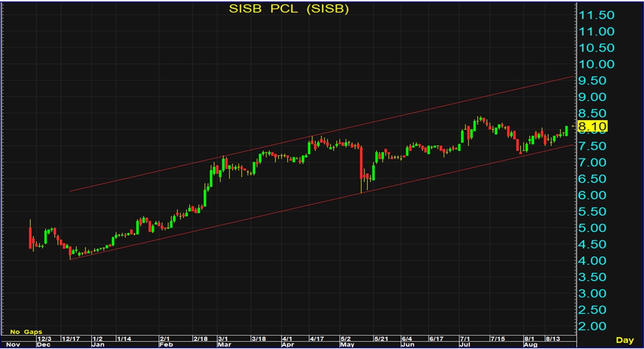Click the Dec month label

click(x=44, y=345)
